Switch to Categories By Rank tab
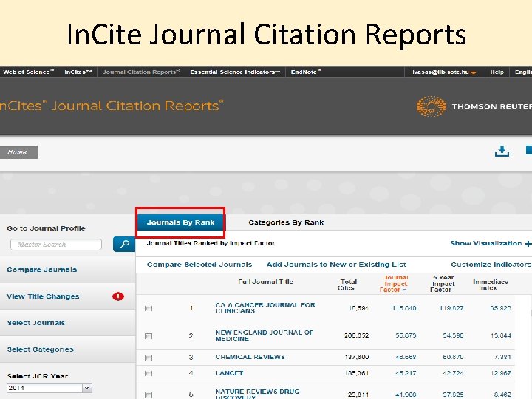The image size is (532, 399). coord(286,222)
